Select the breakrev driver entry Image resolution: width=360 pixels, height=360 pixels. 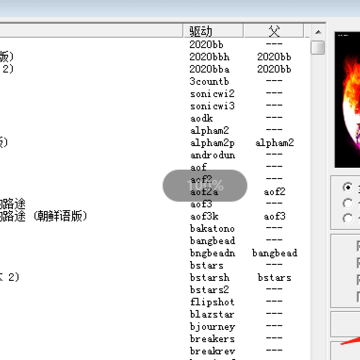pos(212,351)
